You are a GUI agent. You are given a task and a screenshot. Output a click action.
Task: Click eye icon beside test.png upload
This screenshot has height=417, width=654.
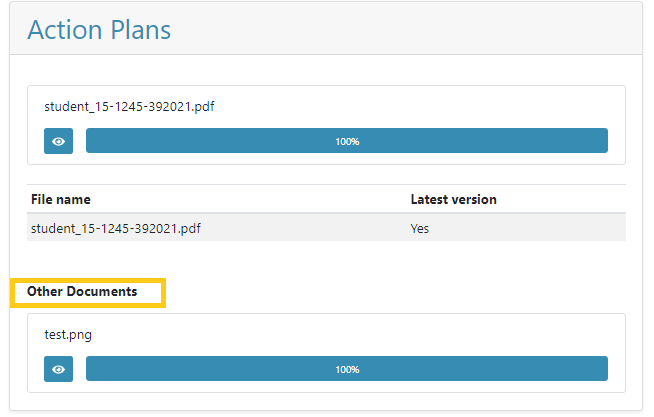pos(58,369)
